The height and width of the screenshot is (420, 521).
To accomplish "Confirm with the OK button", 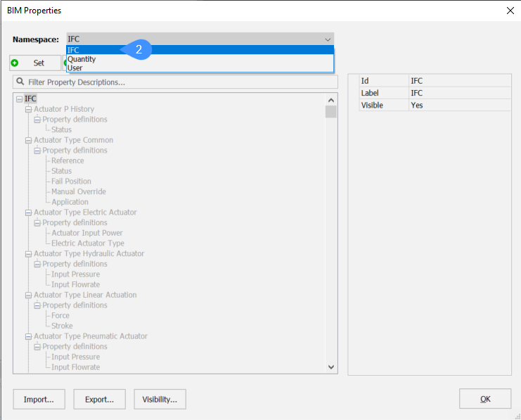I will click(485, 399).
